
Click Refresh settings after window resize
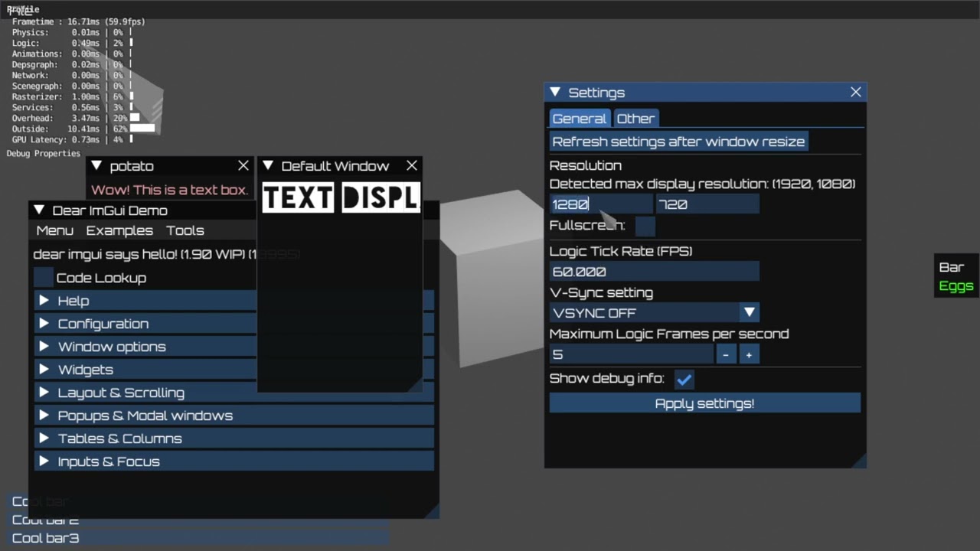(678, 142)
